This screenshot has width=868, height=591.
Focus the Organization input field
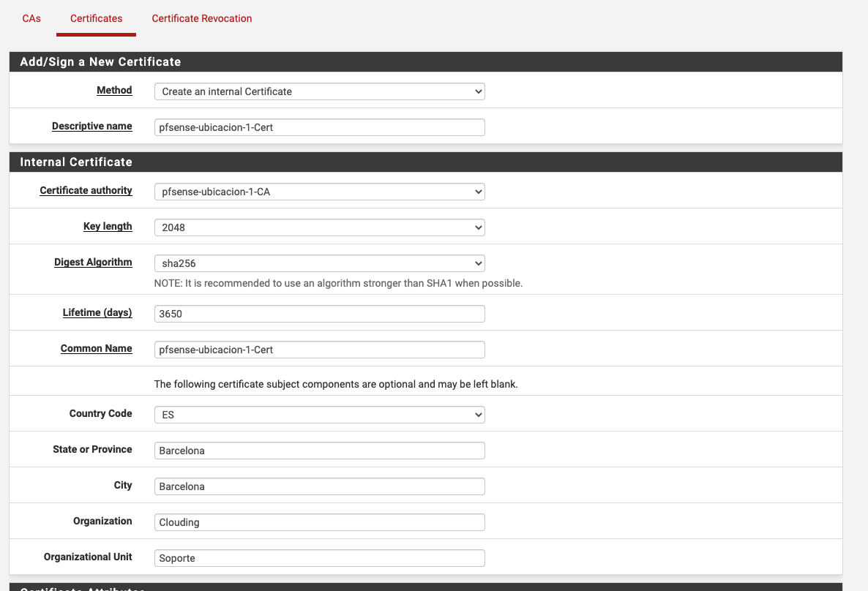[319, 522]
